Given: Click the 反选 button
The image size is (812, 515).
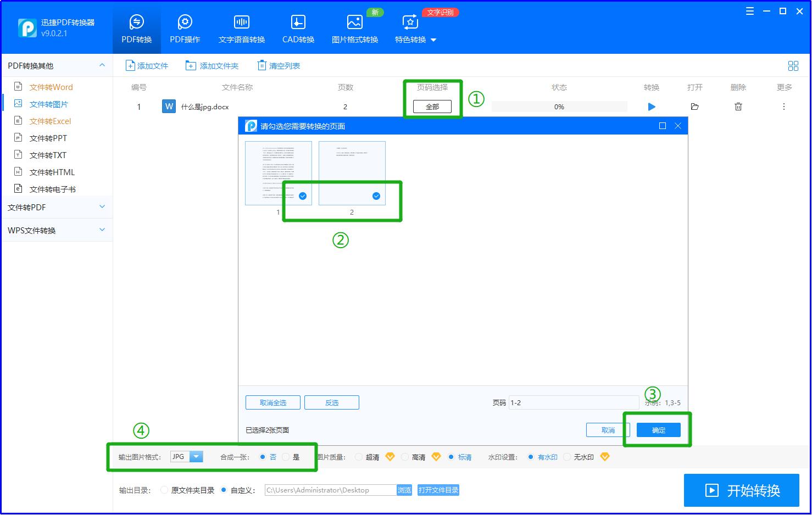Looking at the screenshot, I should [x=332, y=402].
